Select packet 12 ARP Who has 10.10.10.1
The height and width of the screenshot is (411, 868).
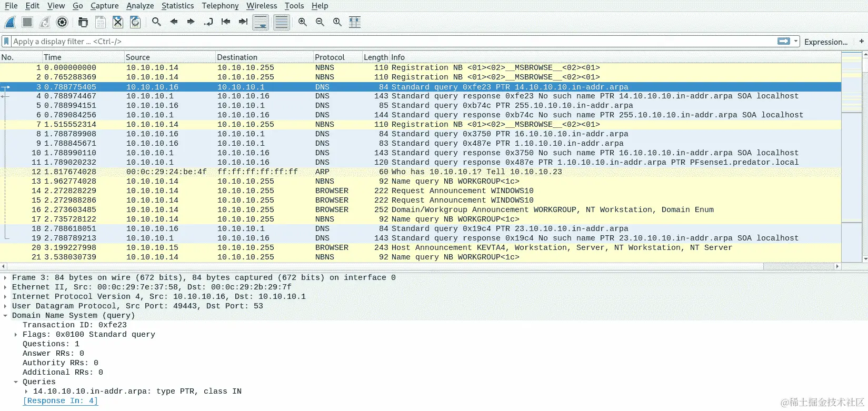click(421, 172)
